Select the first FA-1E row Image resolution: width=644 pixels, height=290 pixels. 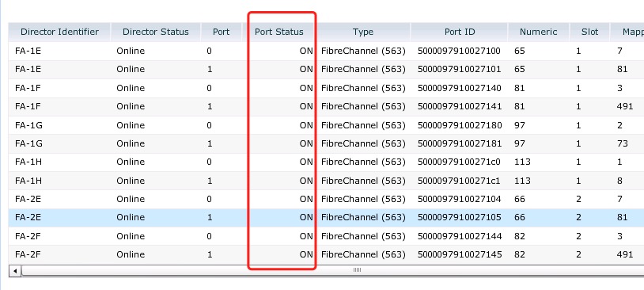pyautogui.click(x=326, y=51)
